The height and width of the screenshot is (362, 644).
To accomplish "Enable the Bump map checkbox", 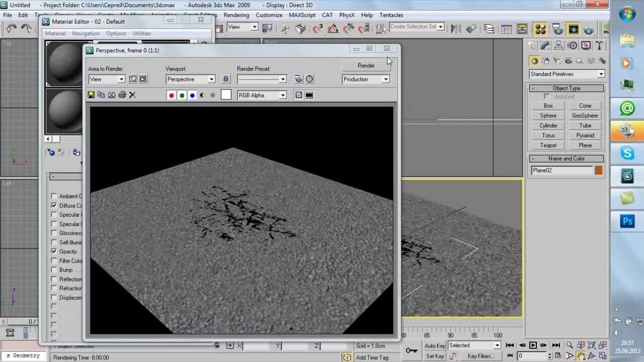I will pyautogui.click(x=54, y=270).
